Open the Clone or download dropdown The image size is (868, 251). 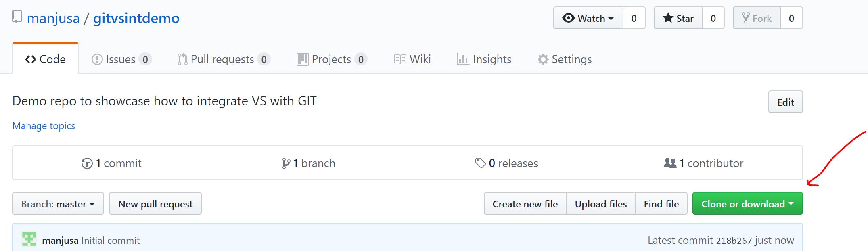tap(747, 204)
